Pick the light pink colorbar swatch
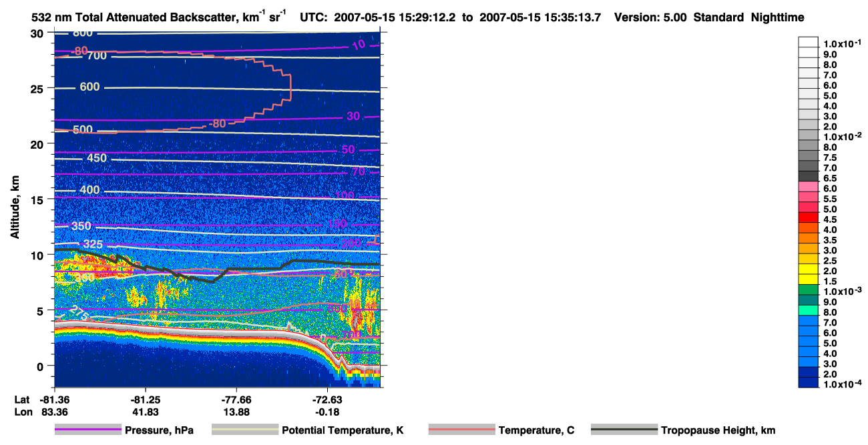868x445 pixels. click(809, 186)
